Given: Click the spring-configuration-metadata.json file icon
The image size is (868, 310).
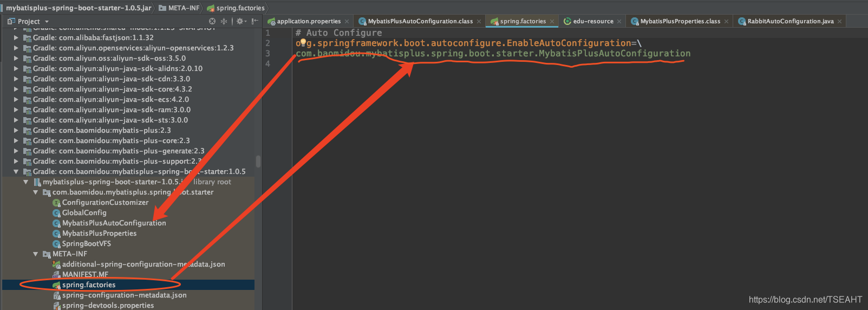Looking at the screenshot, I should pyautogui.click(x=56, y=295).
